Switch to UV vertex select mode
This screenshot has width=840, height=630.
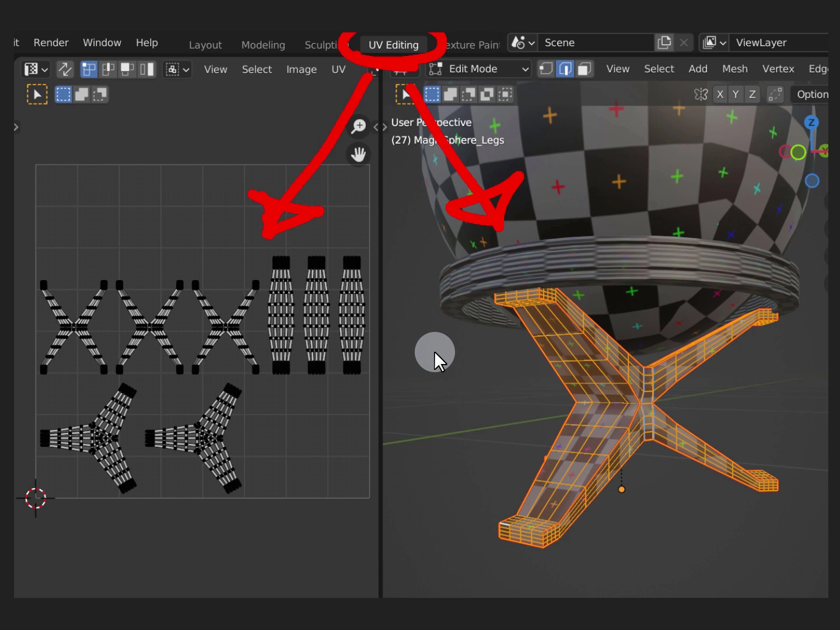[x=89, y=69]
